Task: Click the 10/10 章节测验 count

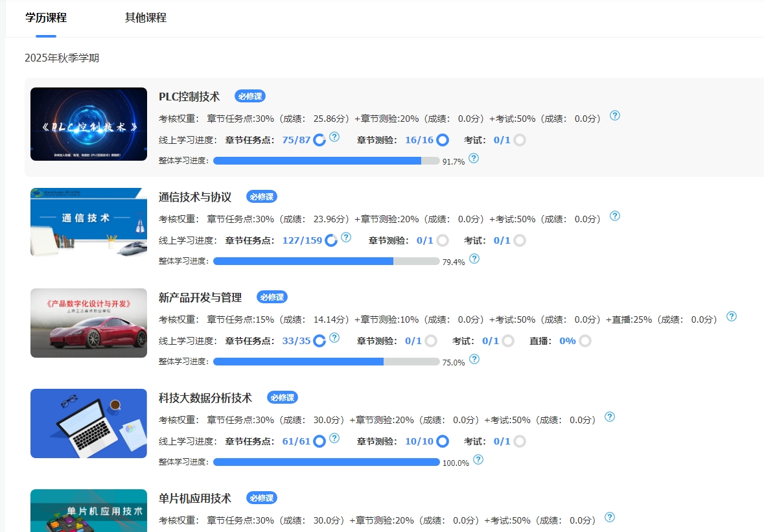Action: pos(419,441)
